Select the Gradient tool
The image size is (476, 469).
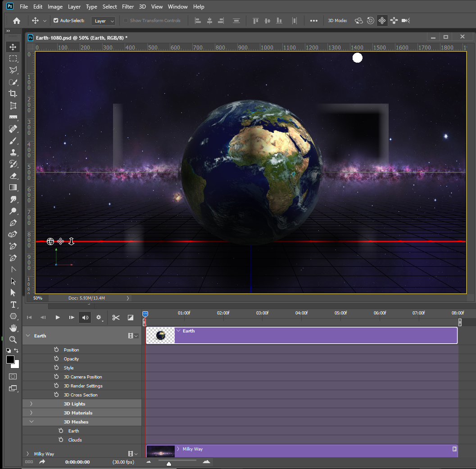13,187
